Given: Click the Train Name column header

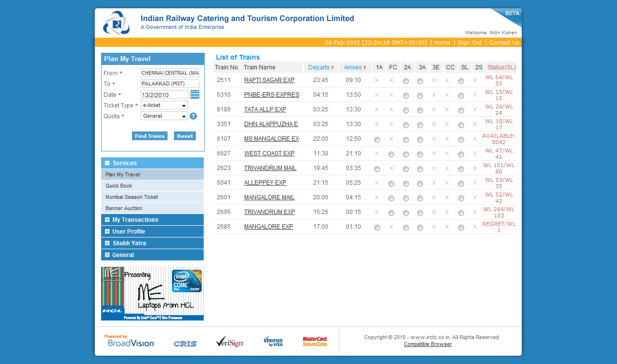Looking at the screenshot, I should 272,67.
